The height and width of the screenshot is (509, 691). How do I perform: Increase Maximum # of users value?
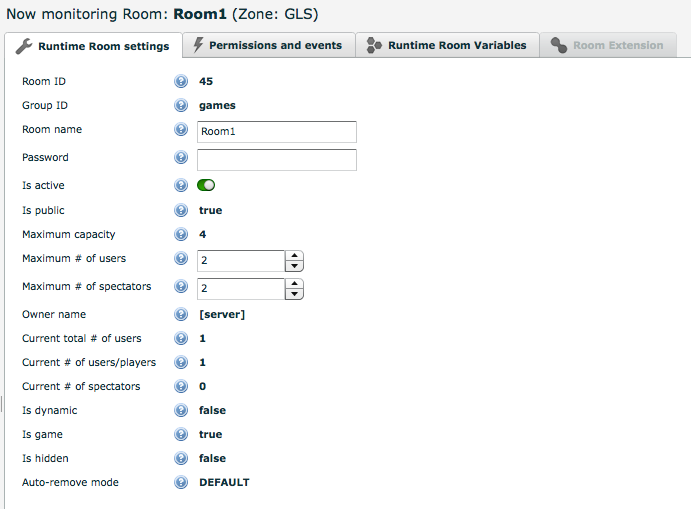(294, 256)
